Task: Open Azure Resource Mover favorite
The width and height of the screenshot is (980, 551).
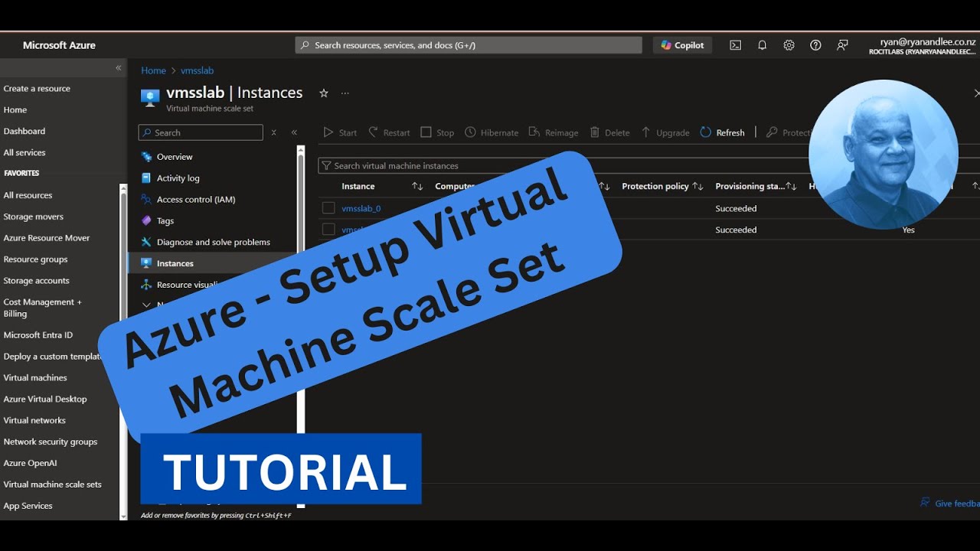Action: pos(47,238)
